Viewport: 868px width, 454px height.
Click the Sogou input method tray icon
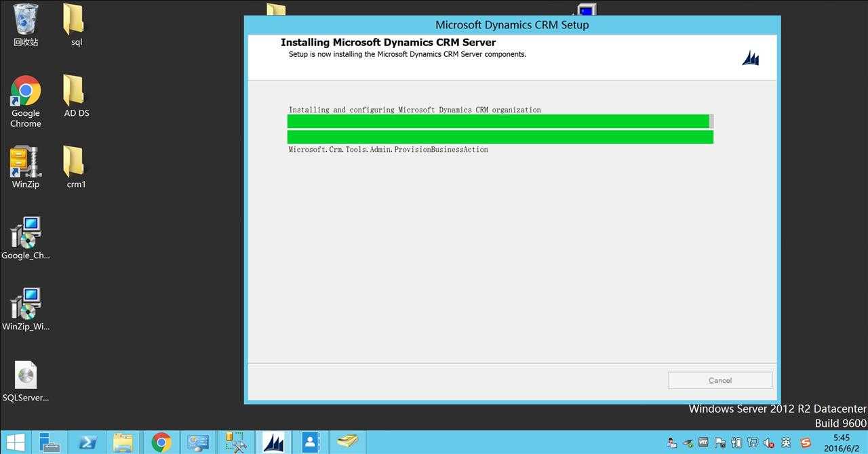tap(806, 442)
